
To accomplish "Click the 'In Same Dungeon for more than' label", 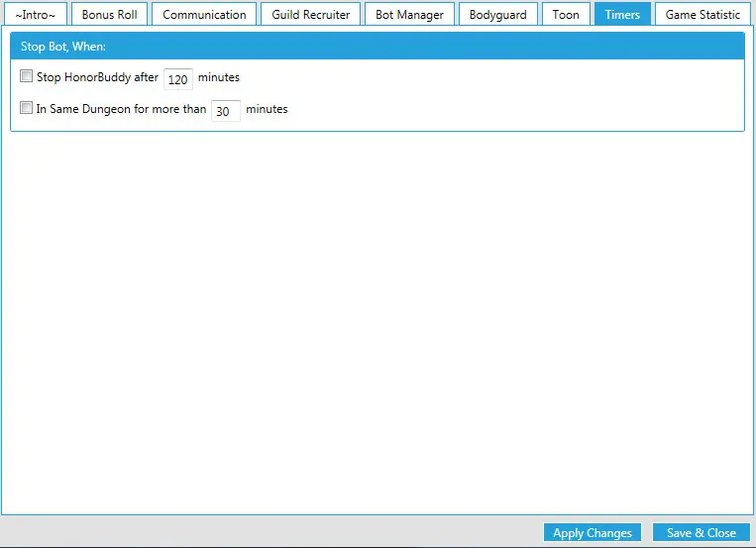I will [121, 109].
